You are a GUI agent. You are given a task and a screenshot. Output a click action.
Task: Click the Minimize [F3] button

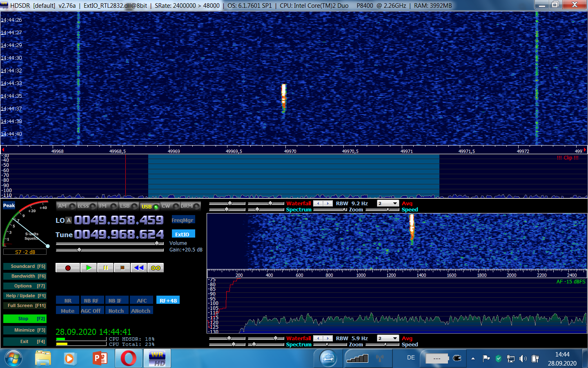point(25,330)
